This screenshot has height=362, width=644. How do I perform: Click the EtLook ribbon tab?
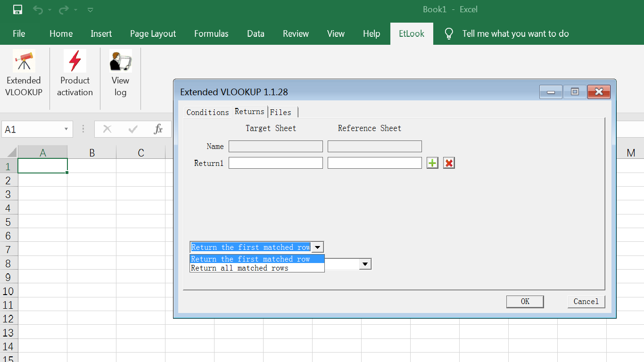pyautogui.click(x=412, y=33)
